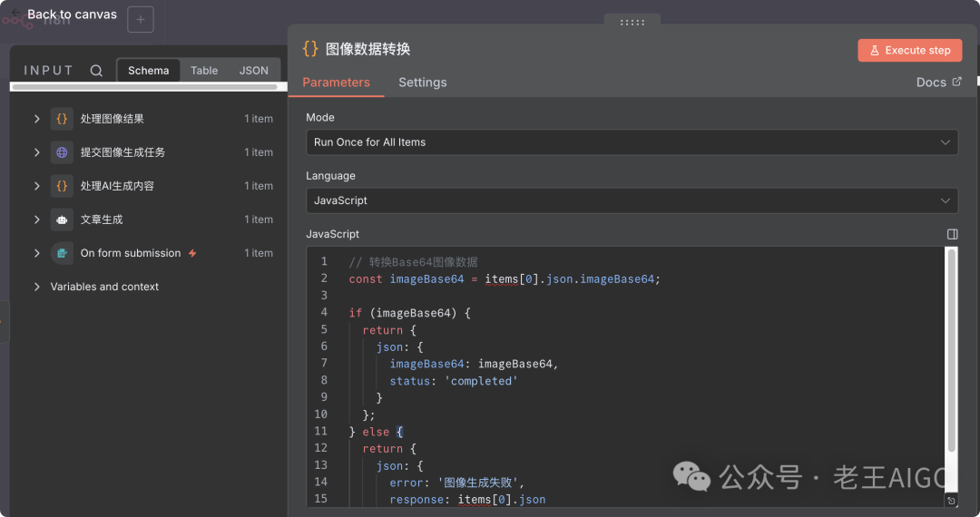
Task: Click the plus add button at top
Action: pos(141,19)
